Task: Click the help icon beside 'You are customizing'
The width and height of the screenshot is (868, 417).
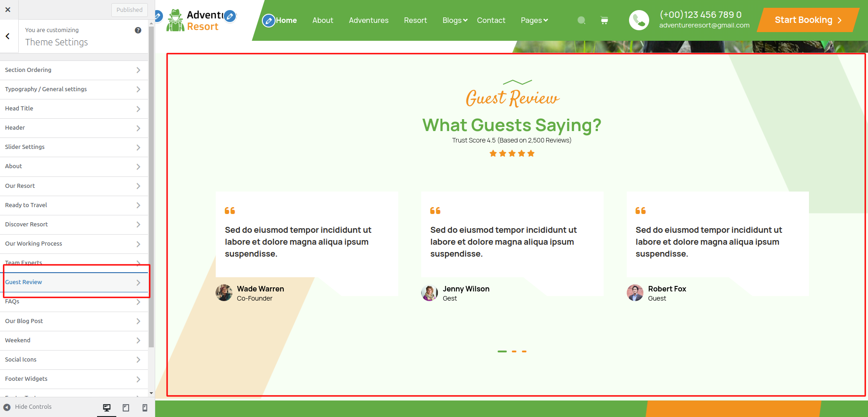Action: pos(138,30)
